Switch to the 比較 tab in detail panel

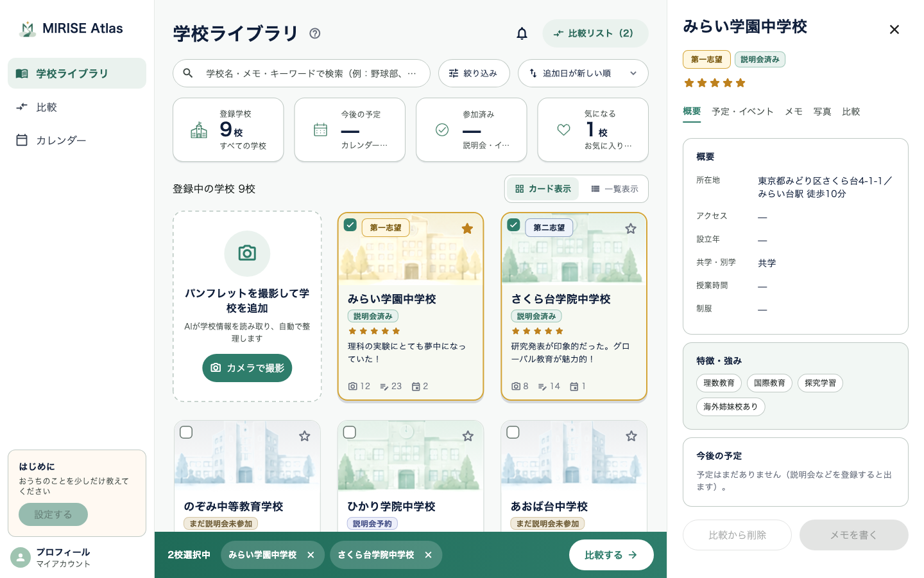[851, 112]
